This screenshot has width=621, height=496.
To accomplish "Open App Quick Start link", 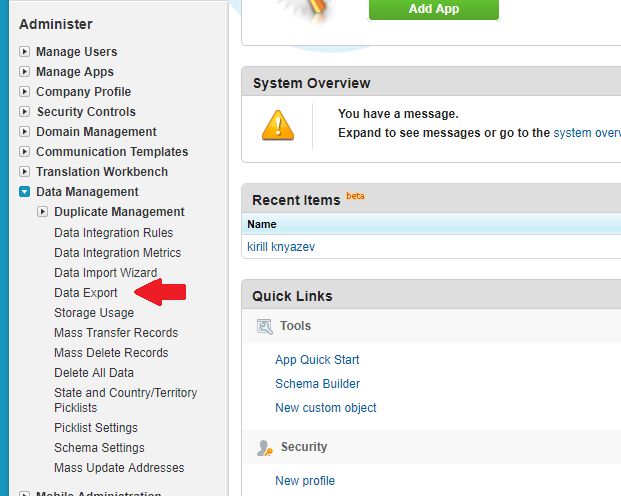I will 317,360.
